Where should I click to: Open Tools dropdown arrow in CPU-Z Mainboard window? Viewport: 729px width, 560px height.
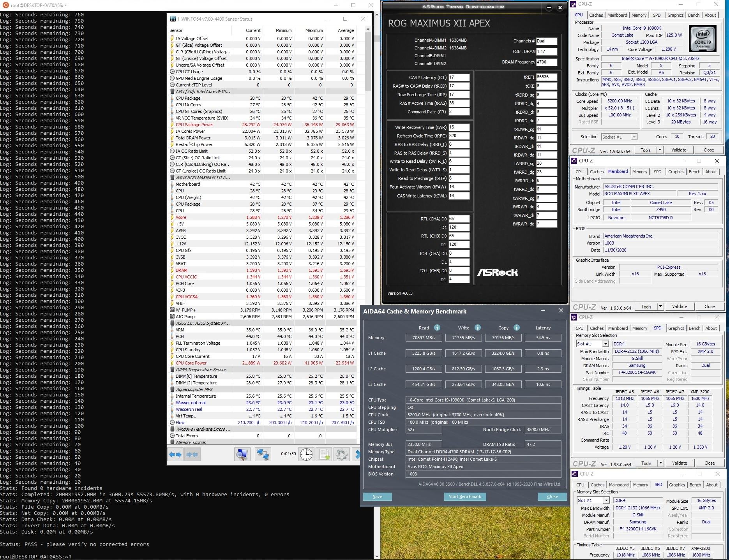pos(660,306)
